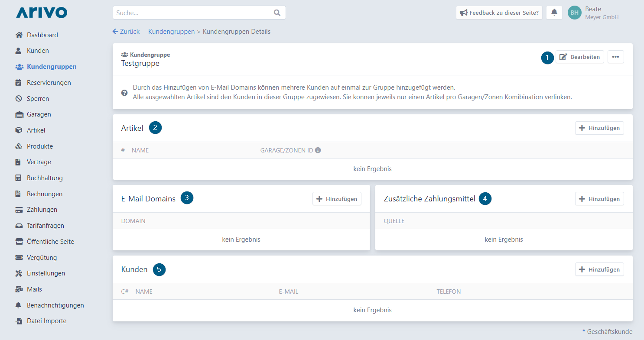Open the Dashboard menu item

coord(42,35)
